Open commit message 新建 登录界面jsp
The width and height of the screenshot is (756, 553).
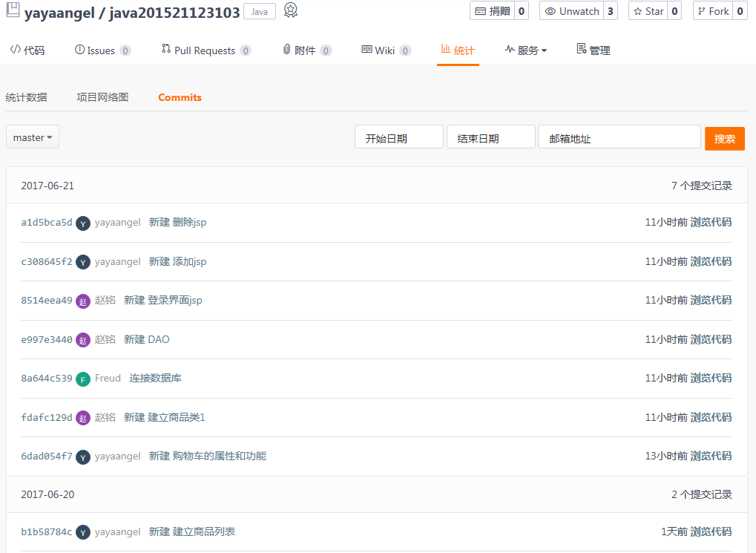163,300
